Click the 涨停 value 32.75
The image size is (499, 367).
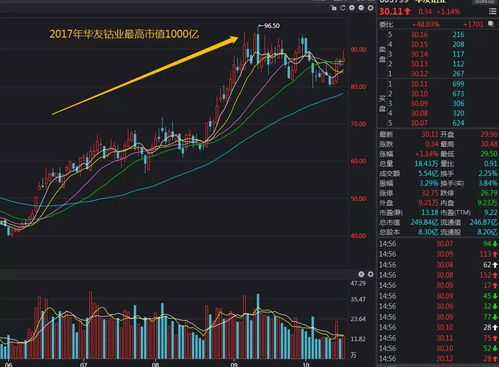pos(430,193)
